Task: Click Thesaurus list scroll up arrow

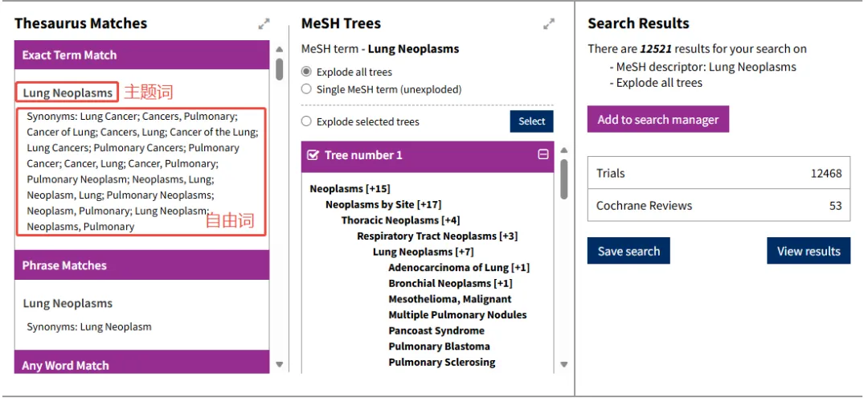Action: point(279,49)
